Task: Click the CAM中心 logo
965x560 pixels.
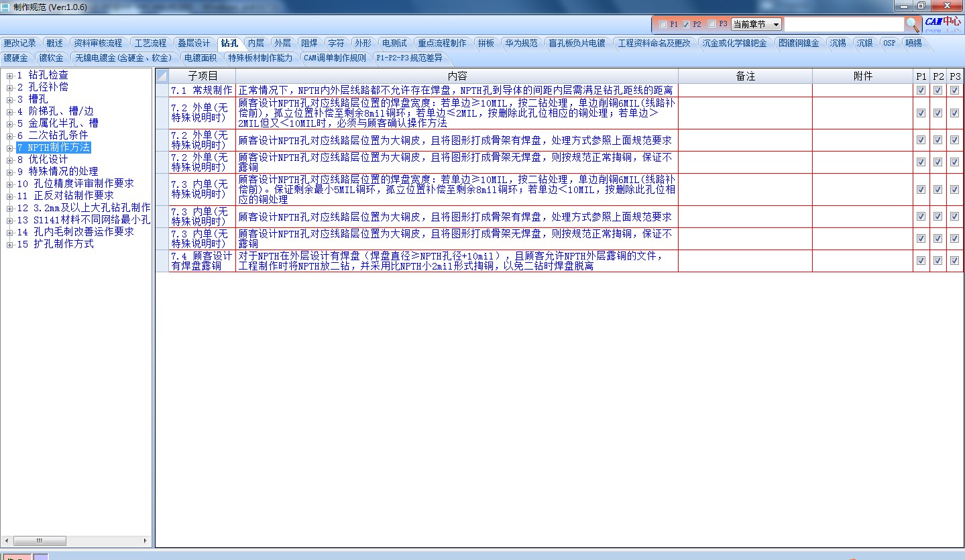Action: coord(942,23)
